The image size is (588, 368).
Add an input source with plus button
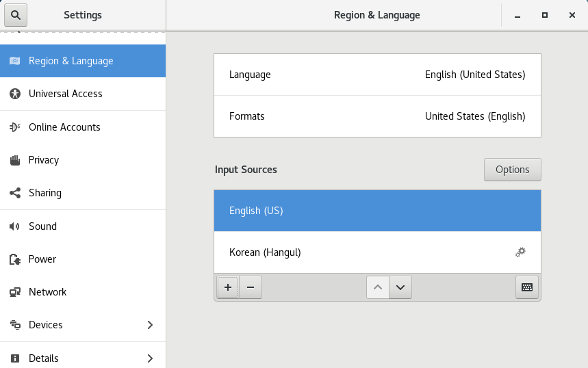[228, 287]
